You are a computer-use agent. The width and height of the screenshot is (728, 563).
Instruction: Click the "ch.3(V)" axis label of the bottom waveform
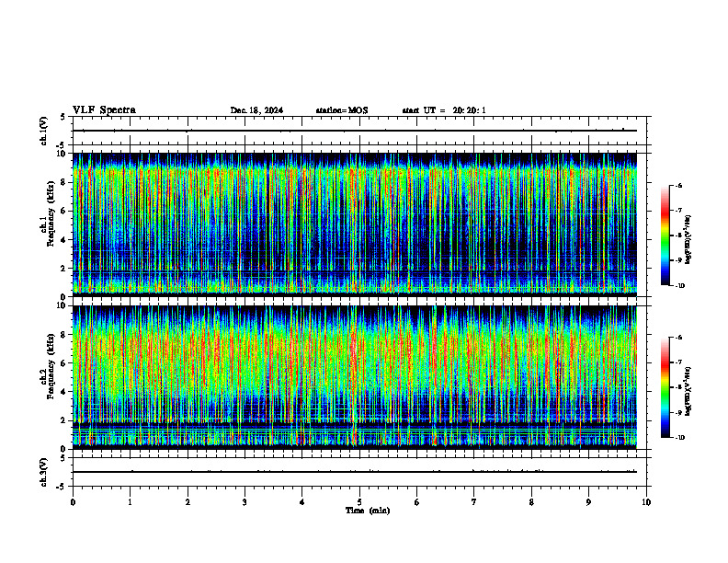tap(44, 472)
